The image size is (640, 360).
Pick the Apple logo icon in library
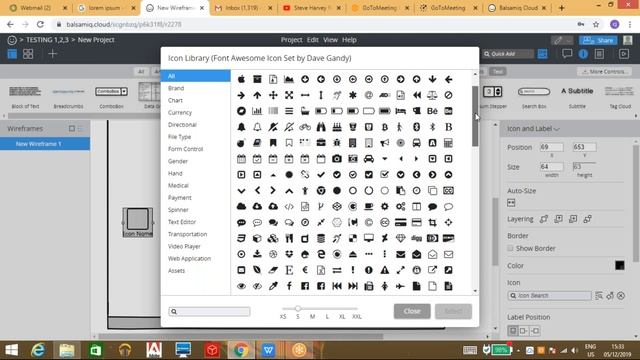pos(241,79)
